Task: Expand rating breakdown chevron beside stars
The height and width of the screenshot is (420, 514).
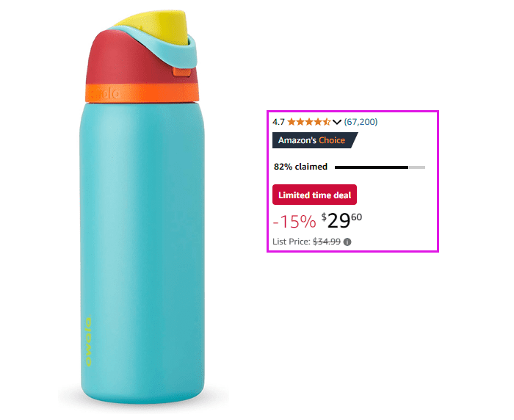Action: (336, 123)
